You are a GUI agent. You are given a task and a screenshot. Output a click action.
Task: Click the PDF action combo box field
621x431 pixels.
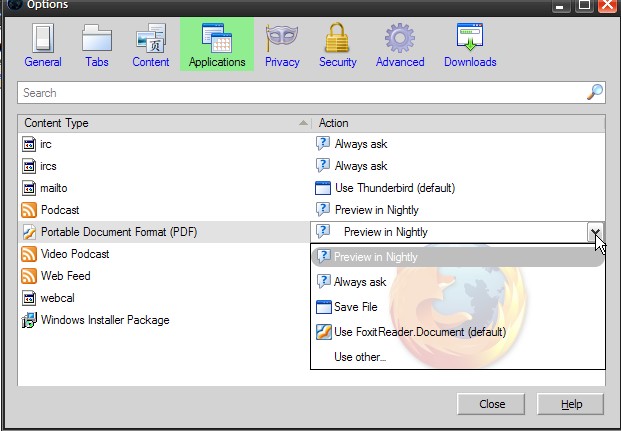click(x=458, y=232)
